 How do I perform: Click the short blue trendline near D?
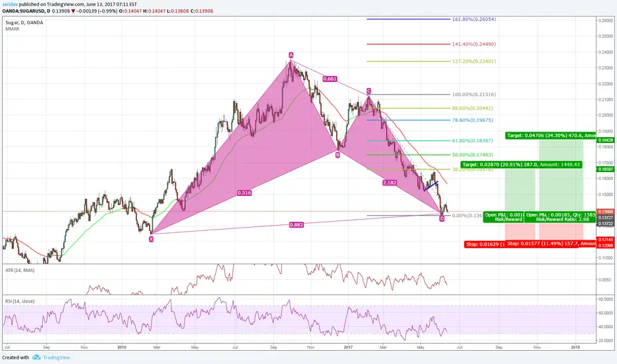click(x=431, y=186)
